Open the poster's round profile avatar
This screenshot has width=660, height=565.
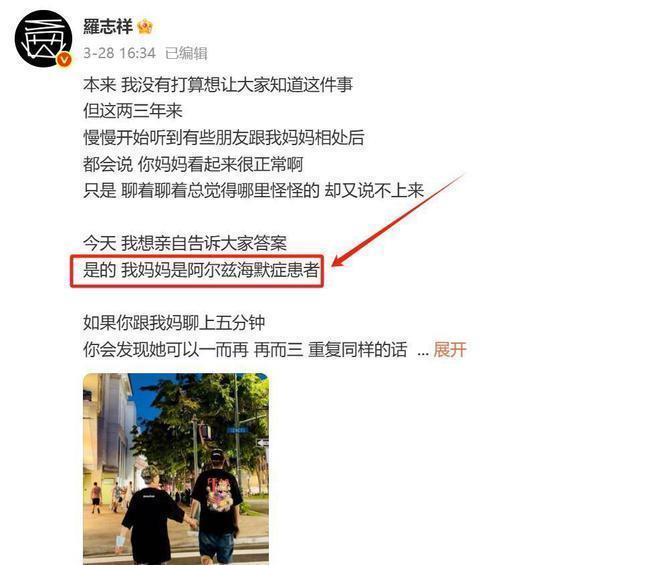tap(43, 39)
